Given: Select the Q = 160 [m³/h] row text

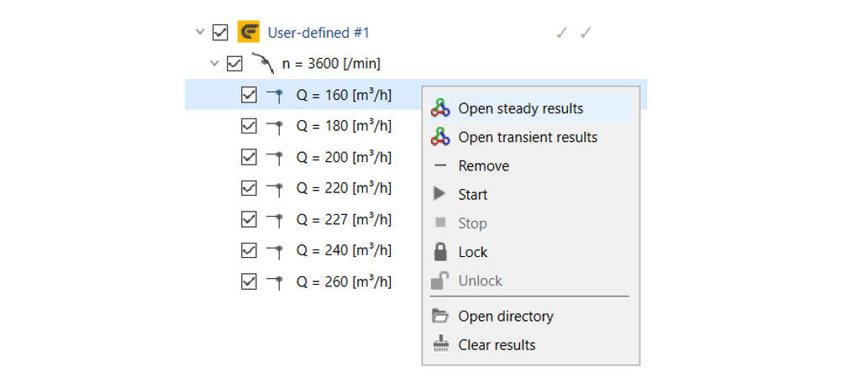Looking at the screenshot, I should click(344, 95).
